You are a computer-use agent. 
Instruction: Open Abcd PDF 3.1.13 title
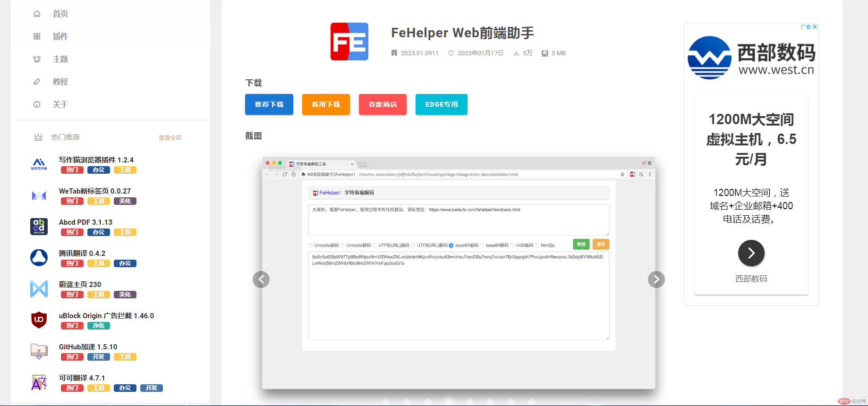pyautogui.click(x=85, y=222)
